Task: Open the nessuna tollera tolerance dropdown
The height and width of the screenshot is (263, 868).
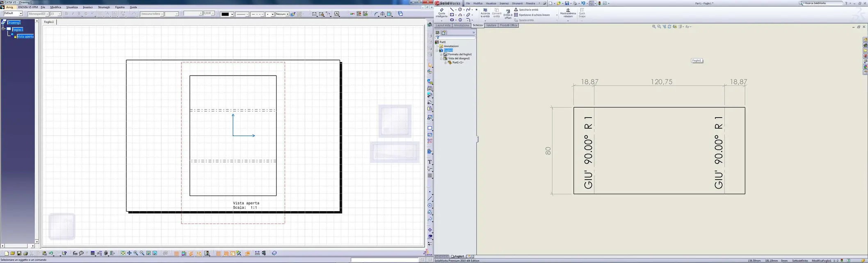Action: pos(162,14)
